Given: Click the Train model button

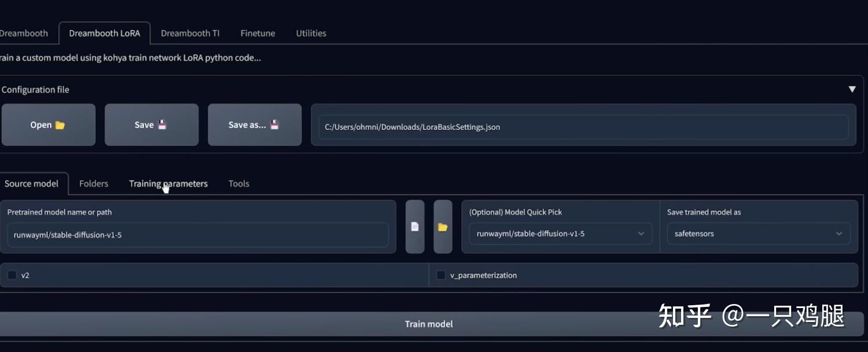Looking at the screenshot, I should tap(429, 324).
